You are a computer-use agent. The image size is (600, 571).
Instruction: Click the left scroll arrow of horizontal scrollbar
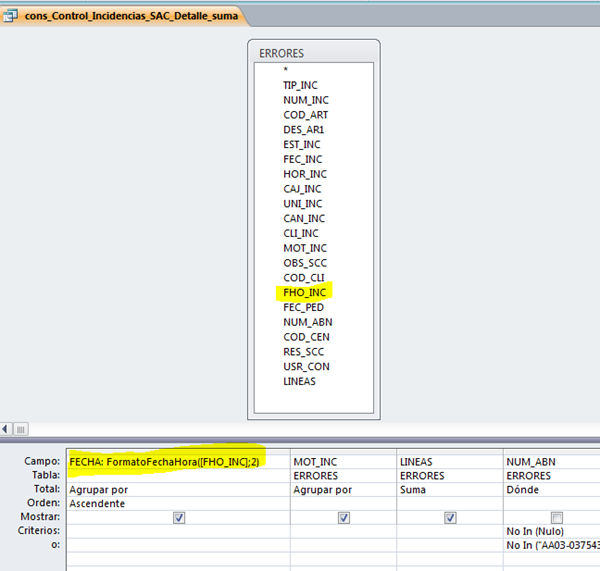tap(7, 428)
